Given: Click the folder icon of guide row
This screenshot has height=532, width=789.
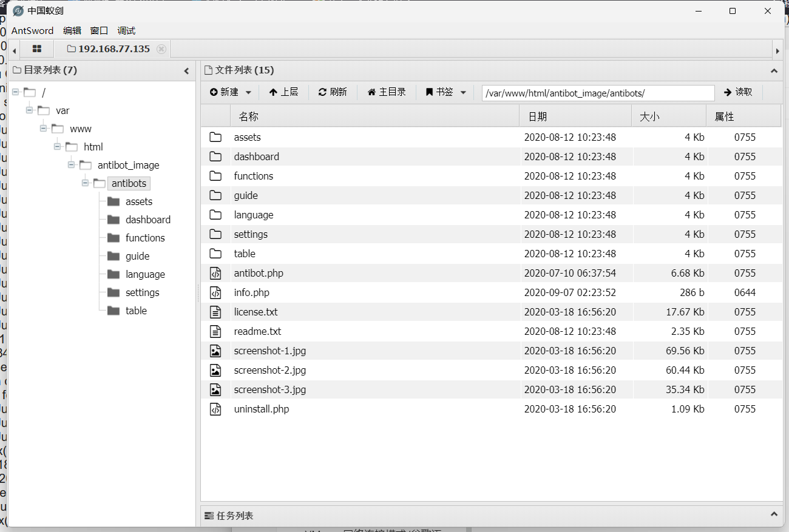Looking at the screenshot, I should [215, 195].
